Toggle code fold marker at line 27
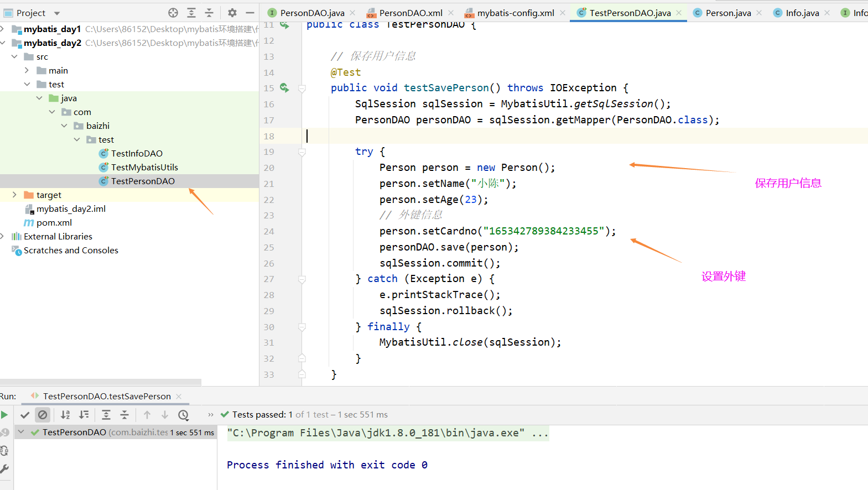The width and height of the screenshot is (868, 490). [302, 279]
